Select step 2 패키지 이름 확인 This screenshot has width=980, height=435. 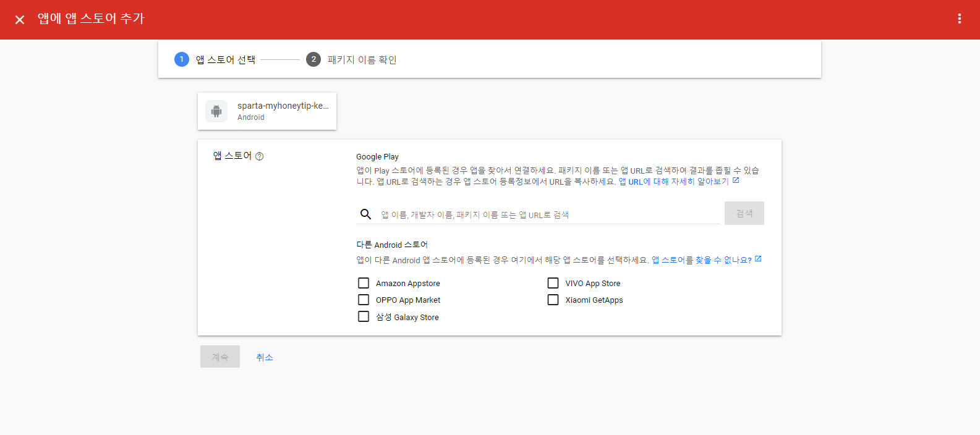click(x=351, y=59)
